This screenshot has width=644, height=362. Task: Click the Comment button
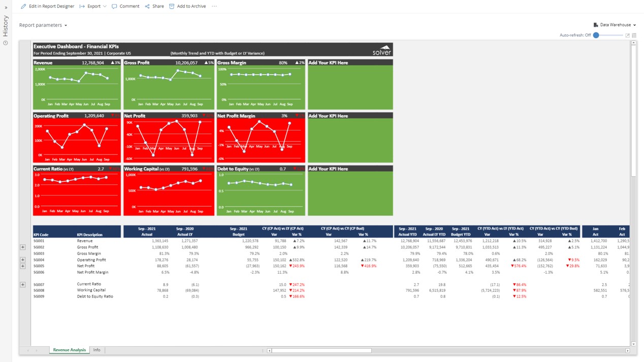125,6
